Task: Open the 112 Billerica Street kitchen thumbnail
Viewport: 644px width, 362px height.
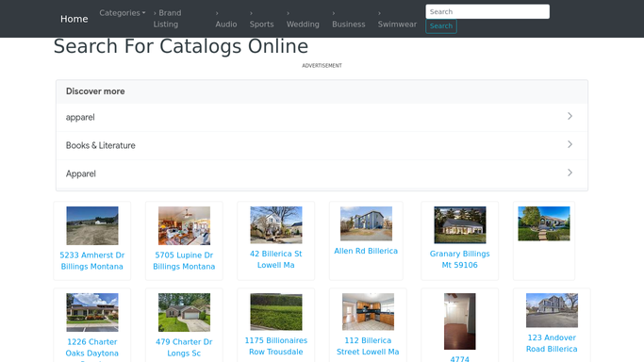Action: tap(368, 312)
